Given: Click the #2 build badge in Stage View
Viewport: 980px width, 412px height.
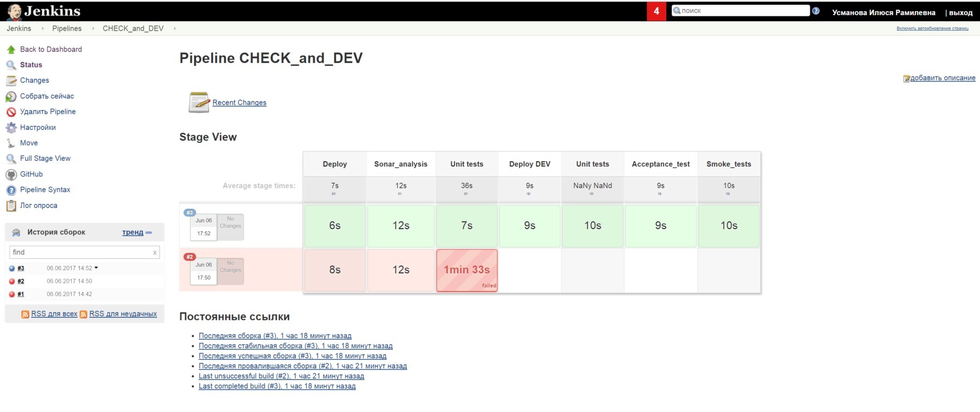Looking at the screenshot, I should (190, 257).
